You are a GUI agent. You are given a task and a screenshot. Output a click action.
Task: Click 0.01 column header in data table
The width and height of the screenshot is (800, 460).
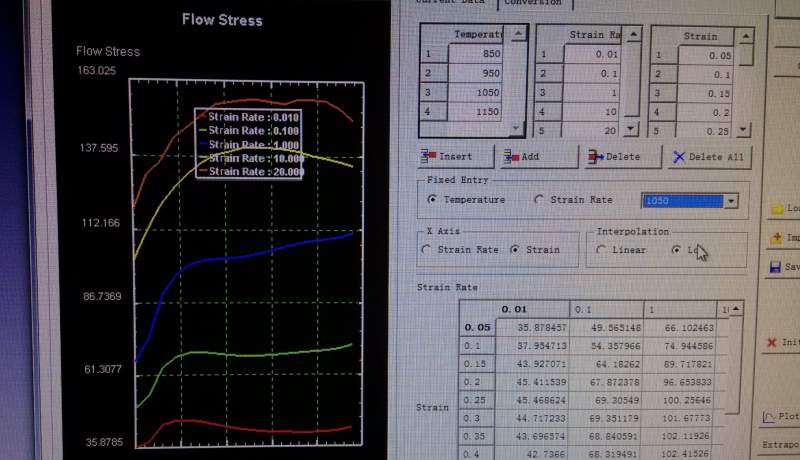tap(532, 309)
